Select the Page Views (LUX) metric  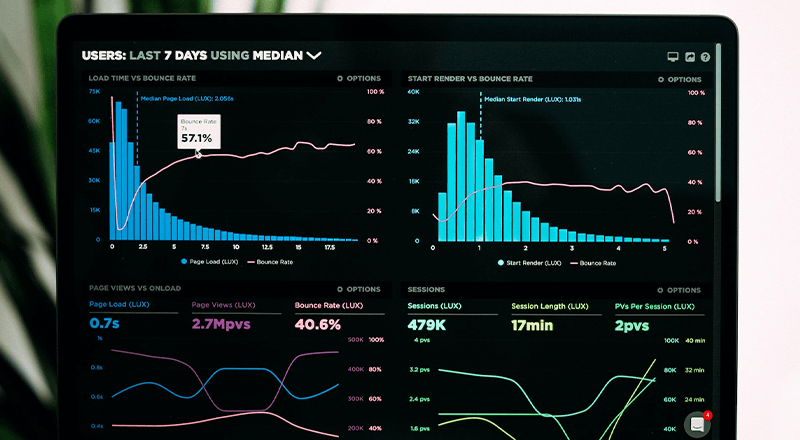223,305
